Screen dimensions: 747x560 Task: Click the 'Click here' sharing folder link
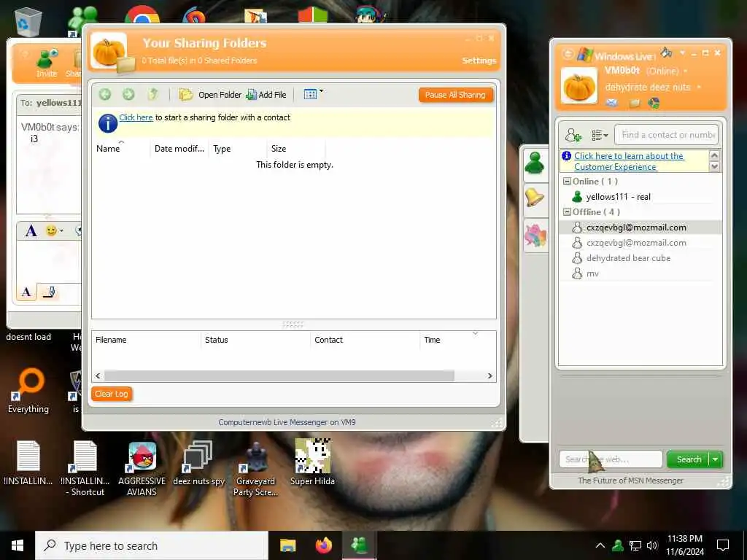coord(136,117)
